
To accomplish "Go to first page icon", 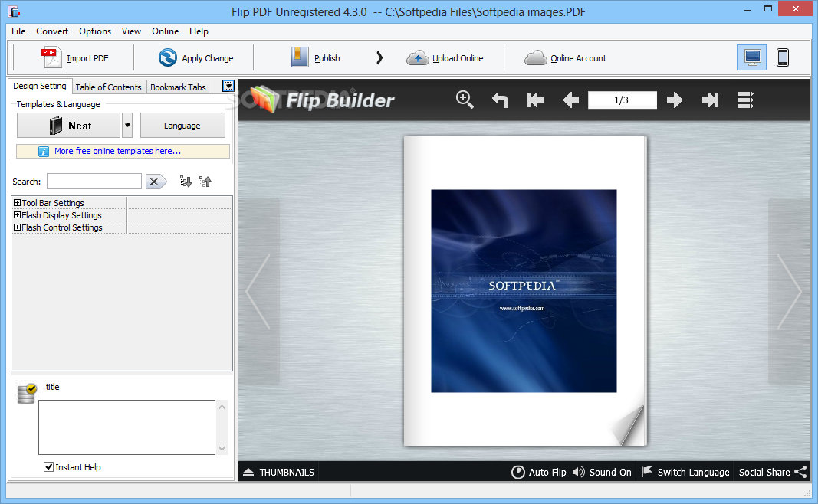I will [x=535, y=100].
